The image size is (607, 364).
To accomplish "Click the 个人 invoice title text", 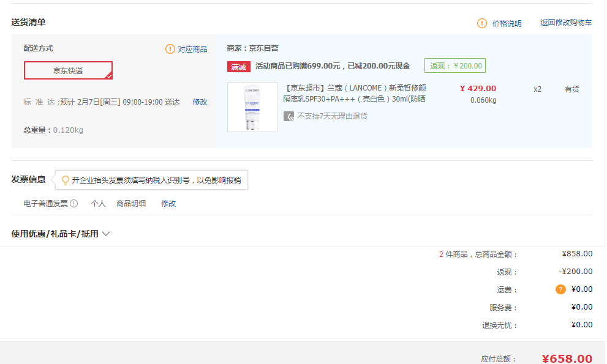I will coord(99,203).
